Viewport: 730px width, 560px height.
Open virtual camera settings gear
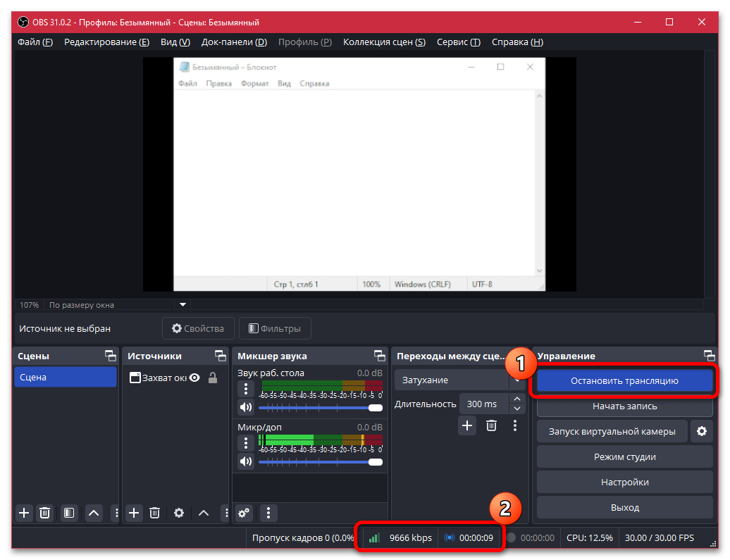pyautogui.click(x=702, y=432)
